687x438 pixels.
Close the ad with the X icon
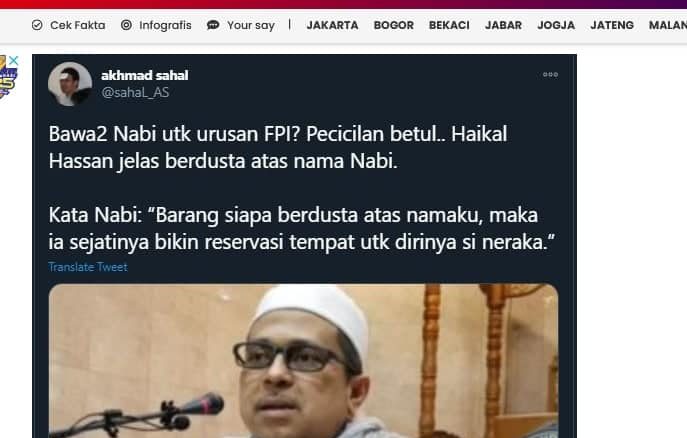[14, 60]
